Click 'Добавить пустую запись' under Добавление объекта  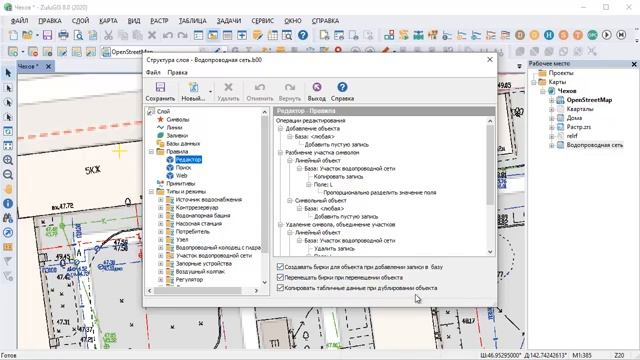coord(337,144)
